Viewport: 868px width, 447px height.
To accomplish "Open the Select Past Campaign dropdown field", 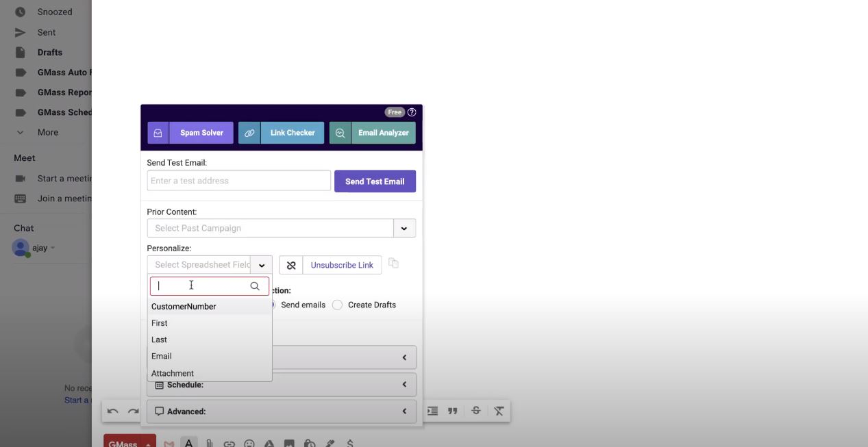I will 270,228.
